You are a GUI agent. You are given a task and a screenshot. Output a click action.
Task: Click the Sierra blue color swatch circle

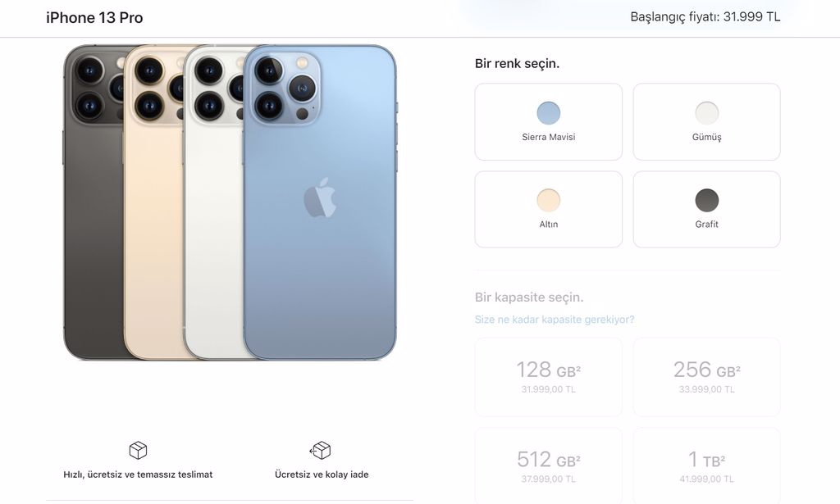(549, 113)
